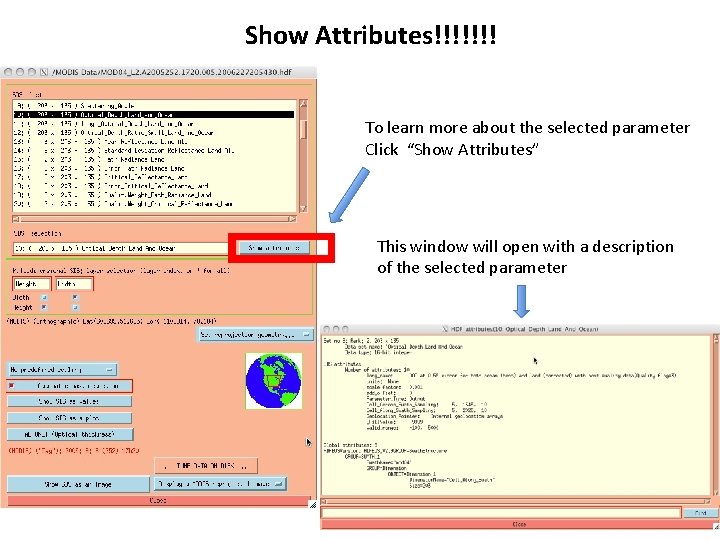Click attributes window horizontal scrollbar
Image resolution: width=720 pixels, height=540 pixels.
point(517,501)
